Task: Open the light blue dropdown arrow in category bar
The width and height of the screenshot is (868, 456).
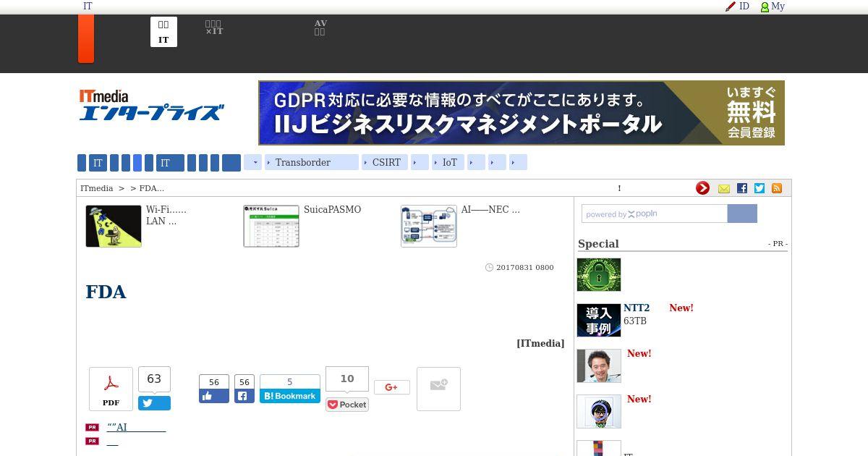Action: [252, 163]
